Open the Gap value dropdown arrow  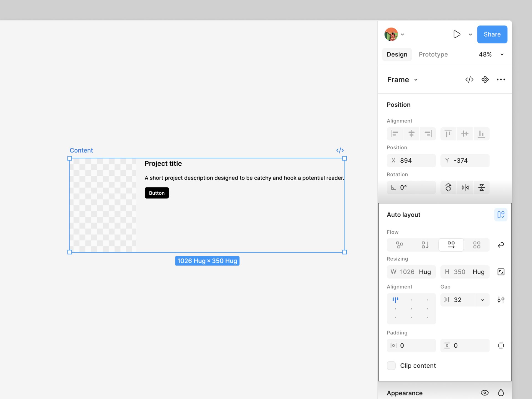coord(483,300)
